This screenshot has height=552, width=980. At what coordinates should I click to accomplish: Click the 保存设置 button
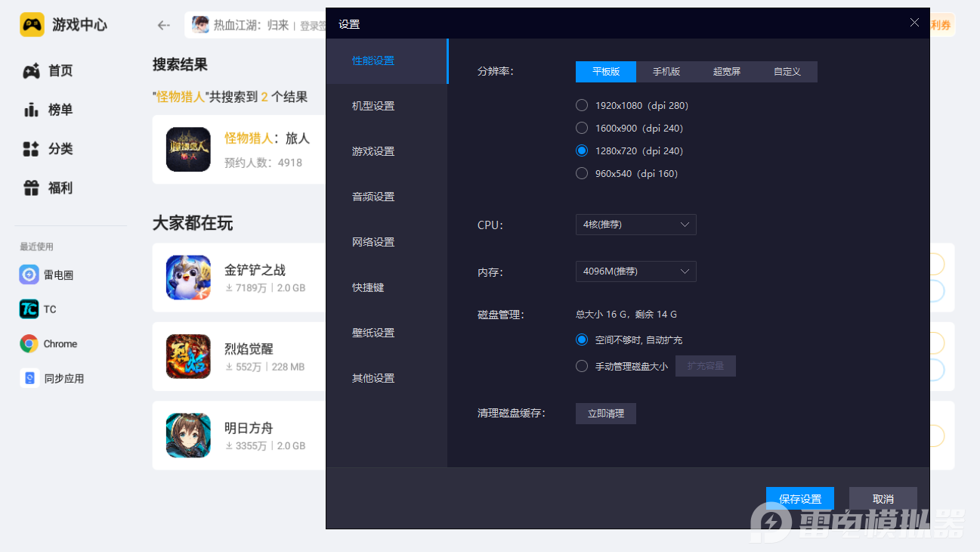(799, 499)
